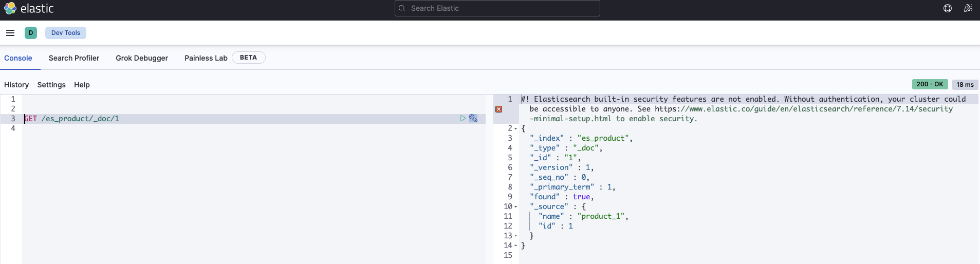Viewport: 980px width, 264px height.
Task: Click the fold marker at line 14
Action: 516,246
